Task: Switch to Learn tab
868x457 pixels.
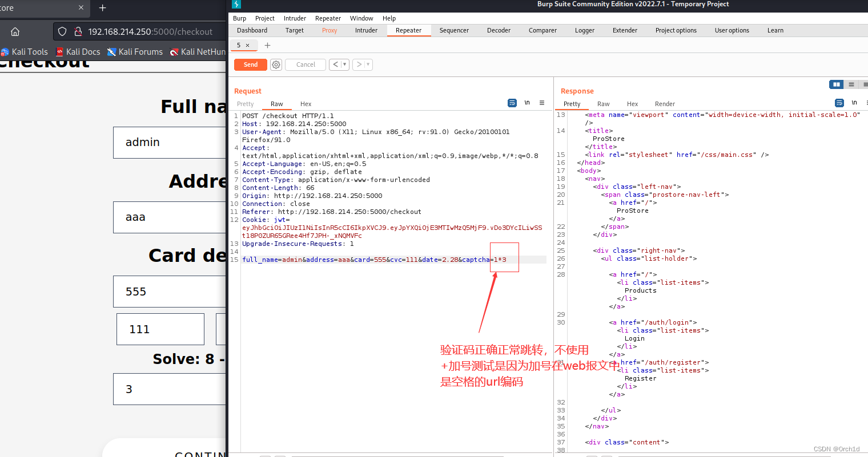Action: point(775,30)
